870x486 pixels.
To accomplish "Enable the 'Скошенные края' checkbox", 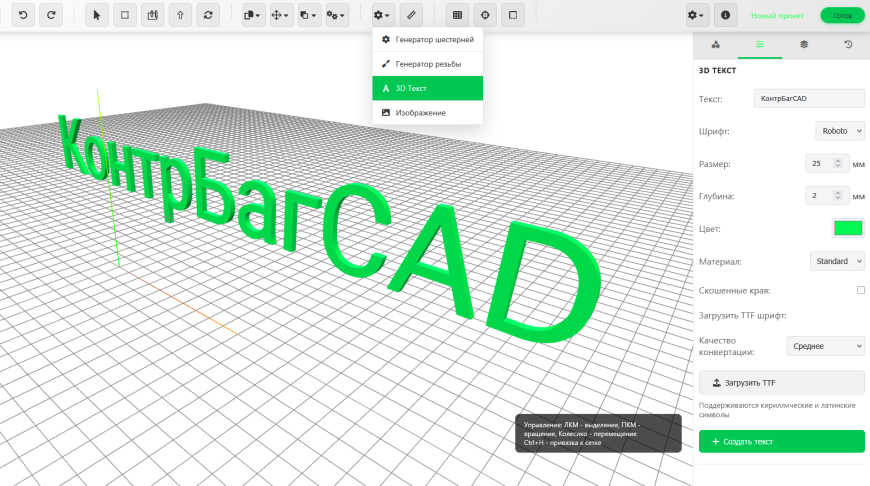I will point(861,290).
